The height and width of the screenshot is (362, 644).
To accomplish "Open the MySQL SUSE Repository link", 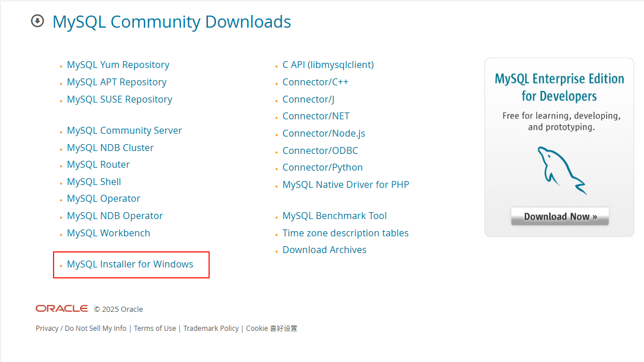I will pos(119,100).
